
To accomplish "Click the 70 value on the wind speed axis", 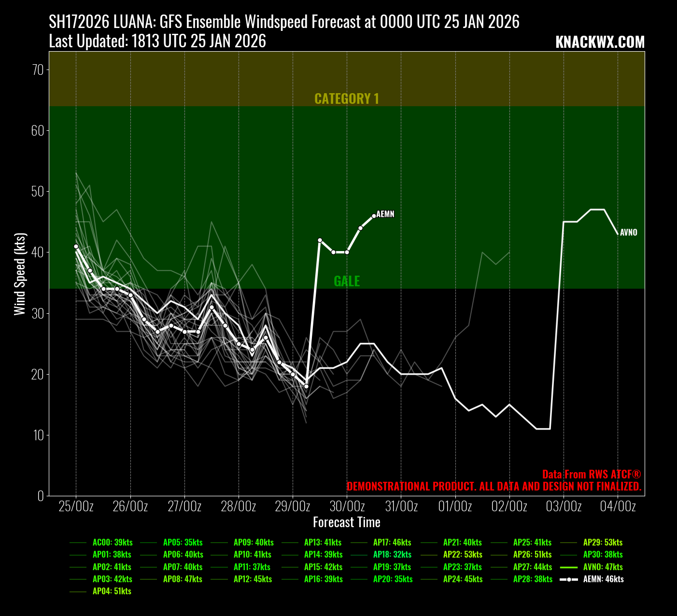I will (38, 70).
